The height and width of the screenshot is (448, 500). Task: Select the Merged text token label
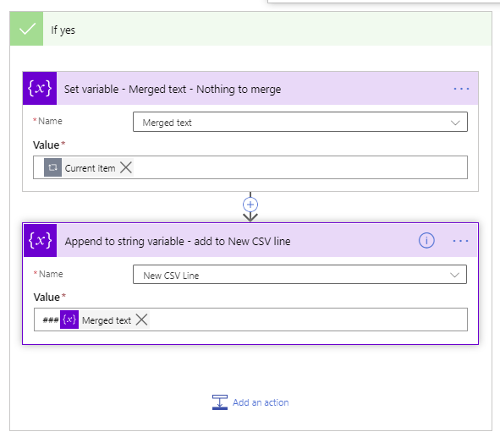[x=107, y=320]
